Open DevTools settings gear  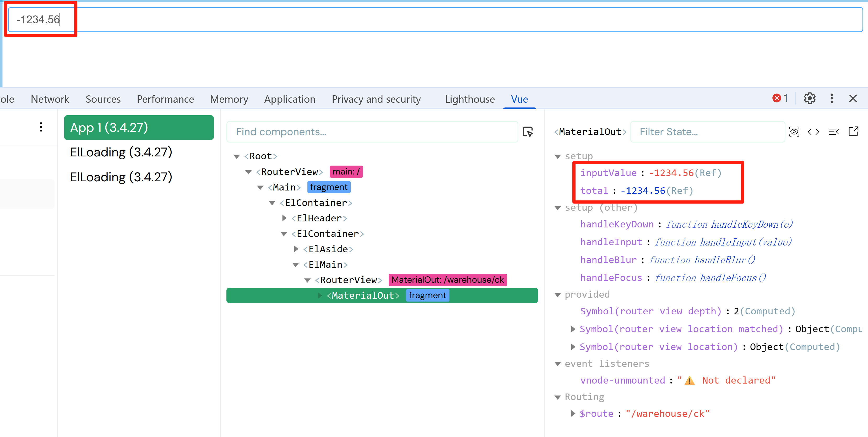pos(809,99)
